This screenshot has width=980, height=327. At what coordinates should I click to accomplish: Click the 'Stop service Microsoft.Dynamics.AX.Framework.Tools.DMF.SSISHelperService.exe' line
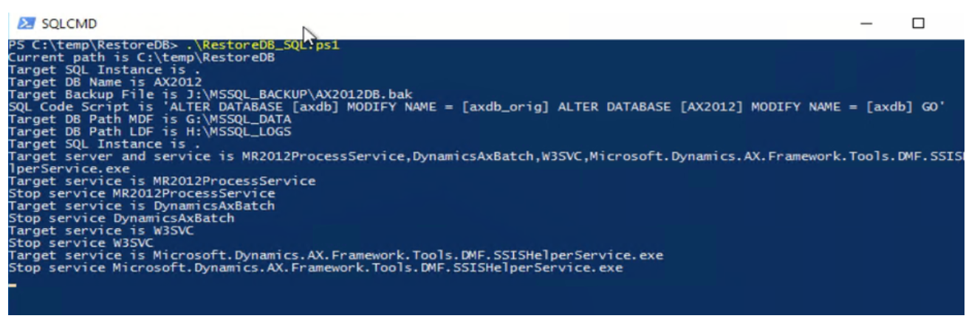(315, 267)
